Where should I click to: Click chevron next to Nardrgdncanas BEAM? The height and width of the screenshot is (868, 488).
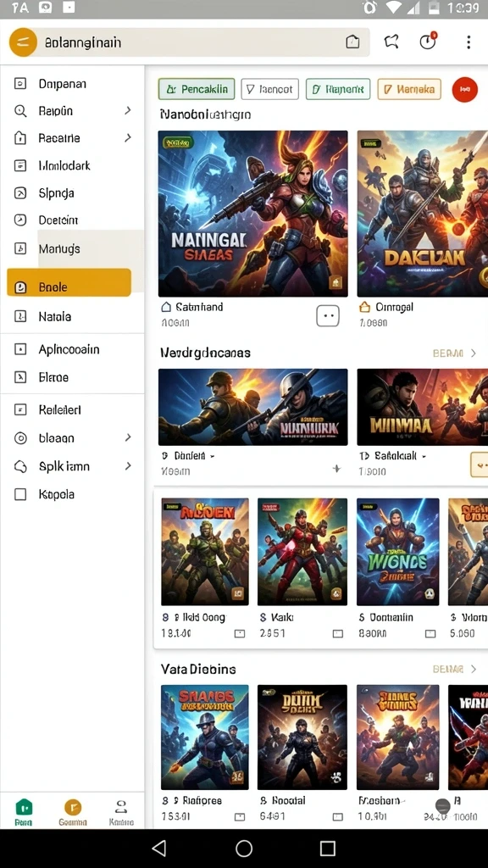tap(474, 353)
